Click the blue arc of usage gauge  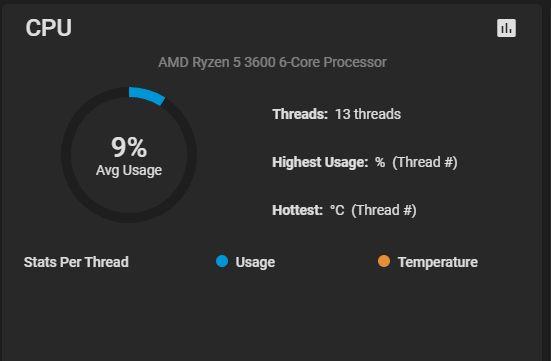tap(147, 96)
